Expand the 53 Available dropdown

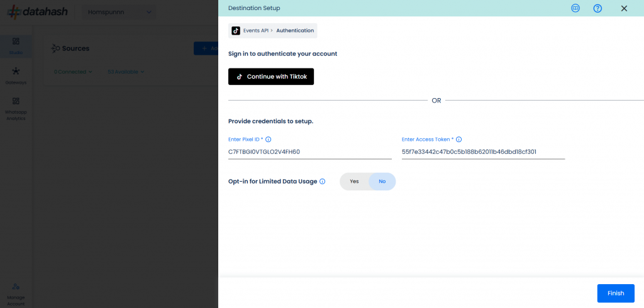(126, 72)
